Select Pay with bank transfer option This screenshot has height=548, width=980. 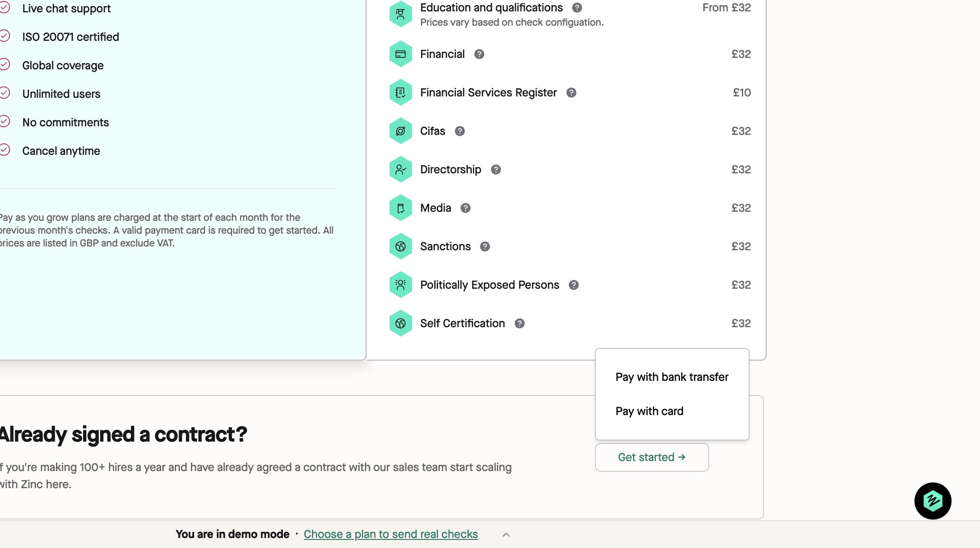(x=672, y=377)
